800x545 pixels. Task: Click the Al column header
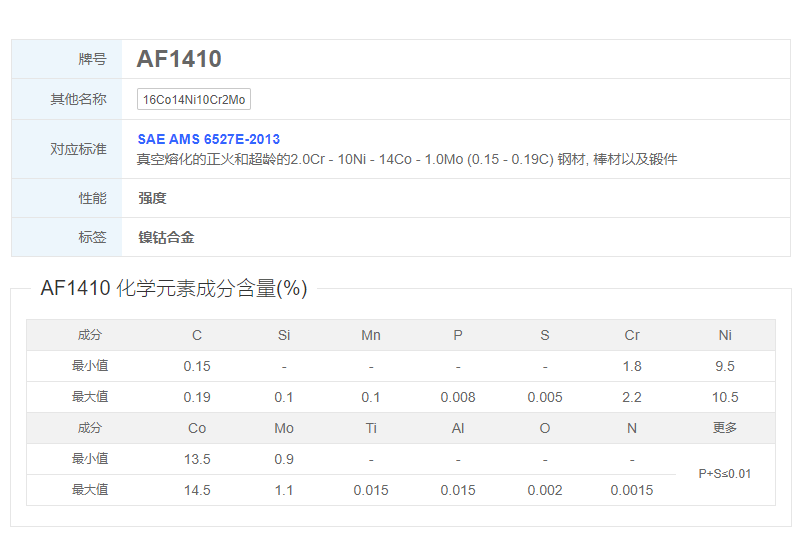(x=458, y=428)
